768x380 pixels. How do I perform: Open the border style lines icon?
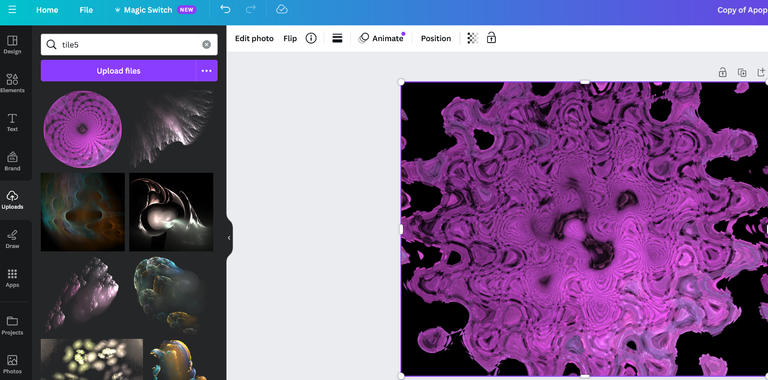337,38
